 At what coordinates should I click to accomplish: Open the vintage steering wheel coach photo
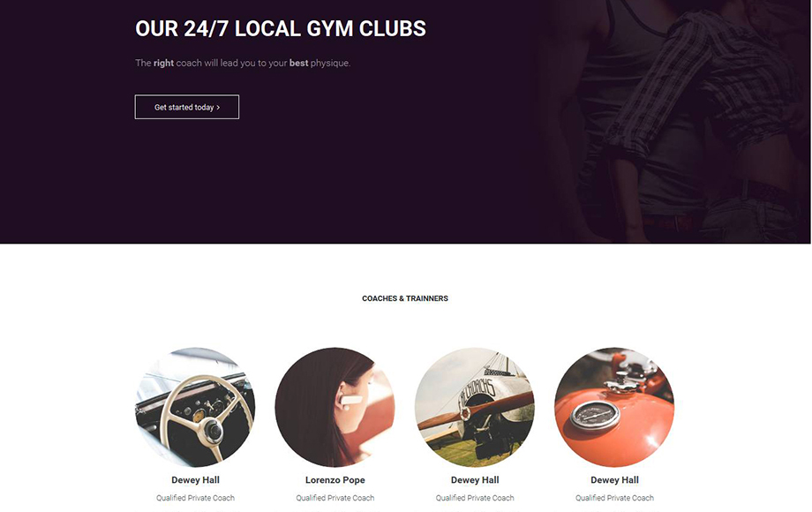[x=195, y=407]
